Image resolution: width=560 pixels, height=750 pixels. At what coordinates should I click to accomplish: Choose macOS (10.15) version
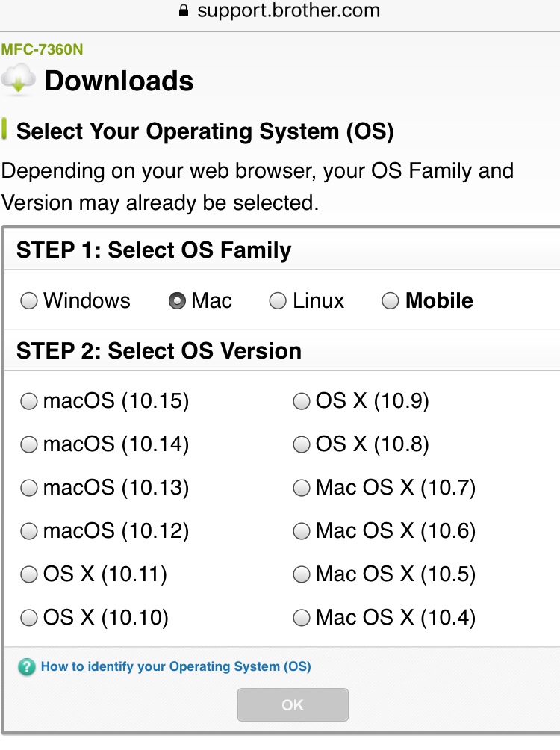[29, 402]
